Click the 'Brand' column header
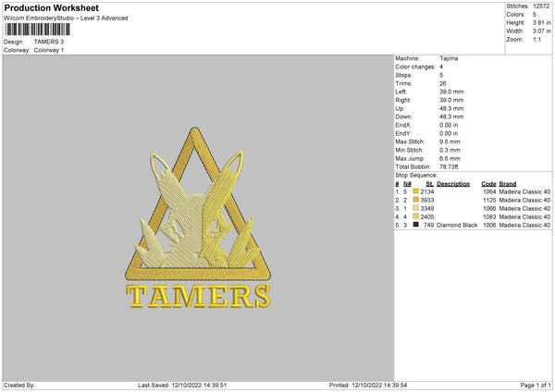The width and height of the screenshot is (555, 392). [508, 184]
